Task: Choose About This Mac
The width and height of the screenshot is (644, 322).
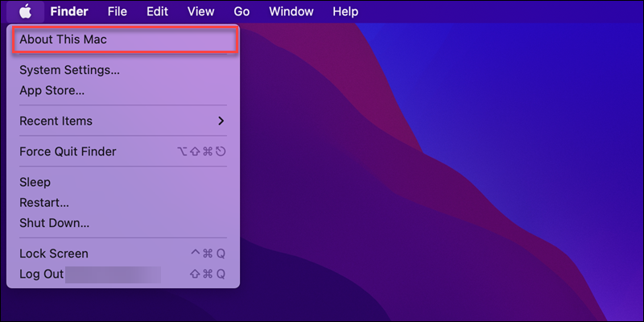Action: (x=124, y=39)
